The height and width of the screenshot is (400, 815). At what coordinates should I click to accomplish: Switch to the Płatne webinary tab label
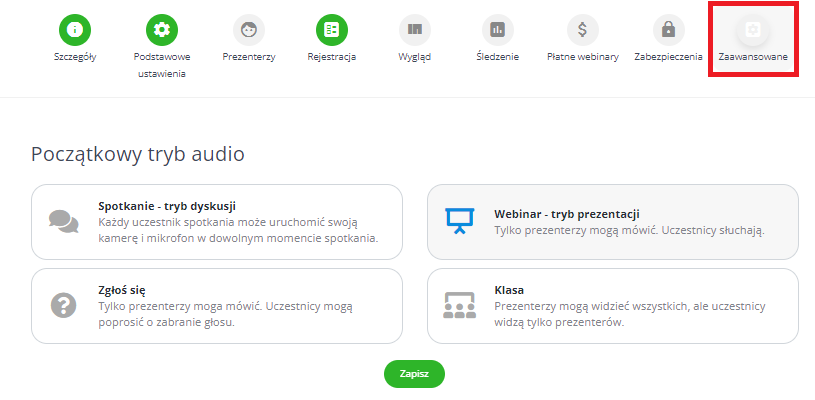tap(582, 57)
